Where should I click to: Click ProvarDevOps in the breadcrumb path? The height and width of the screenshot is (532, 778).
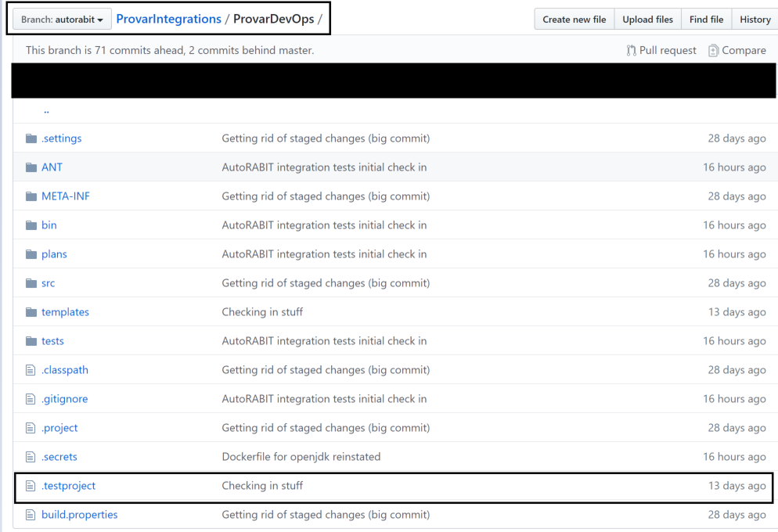(x=273, y=19)
